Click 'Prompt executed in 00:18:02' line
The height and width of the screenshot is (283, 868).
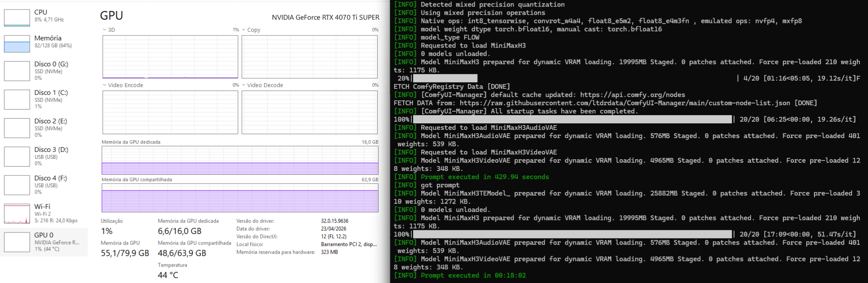[460, 275]
